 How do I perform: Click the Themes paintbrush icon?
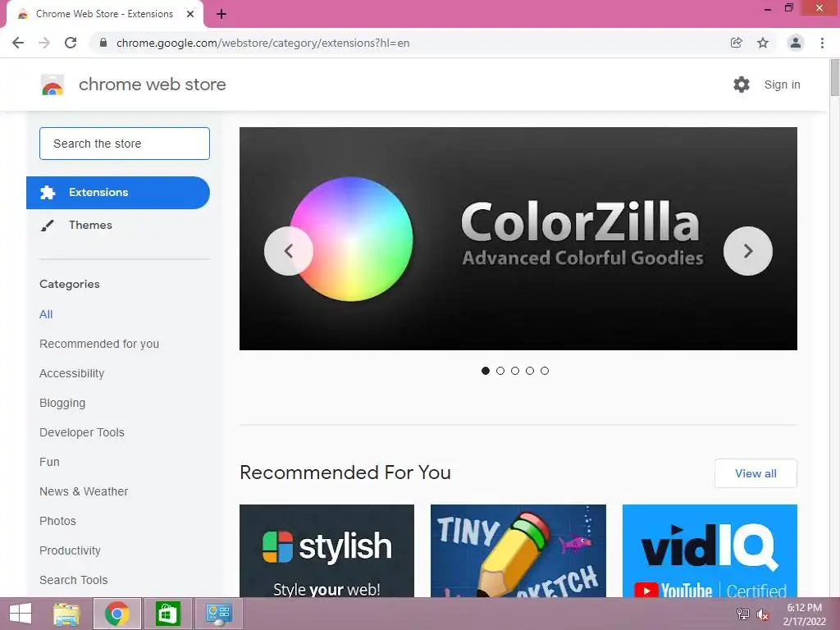tap(47, 226)
